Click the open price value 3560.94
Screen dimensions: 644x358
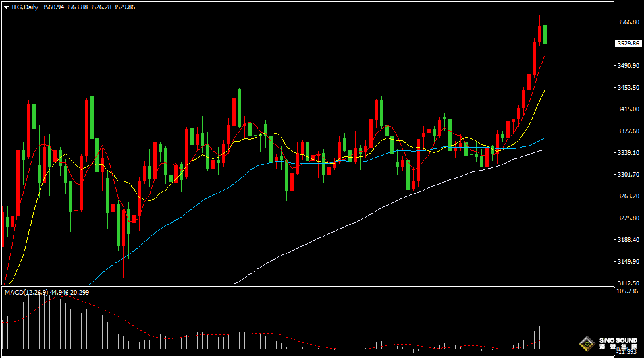tap(53, 7)
